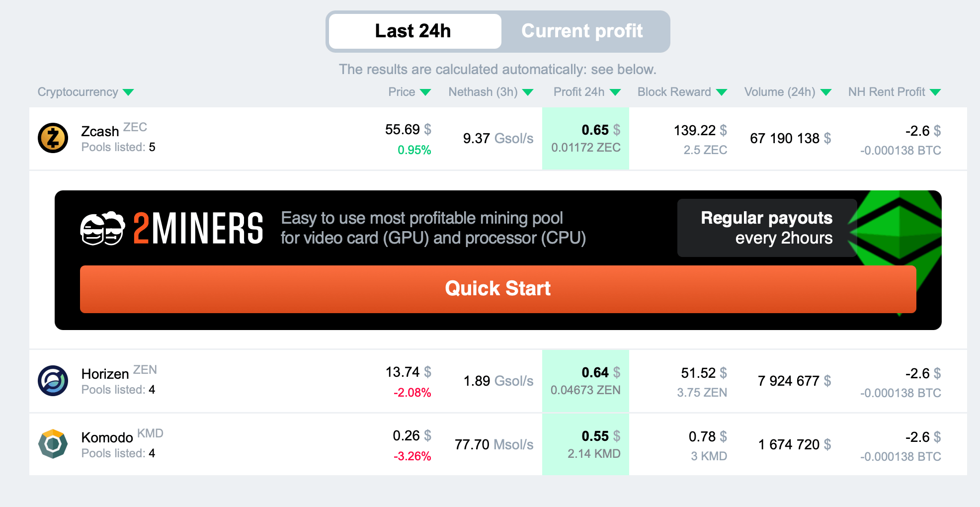Sort by the Volume (24h) column arrow
The height and width of the screenshot is (507, 980).
[x=826, y=92]
